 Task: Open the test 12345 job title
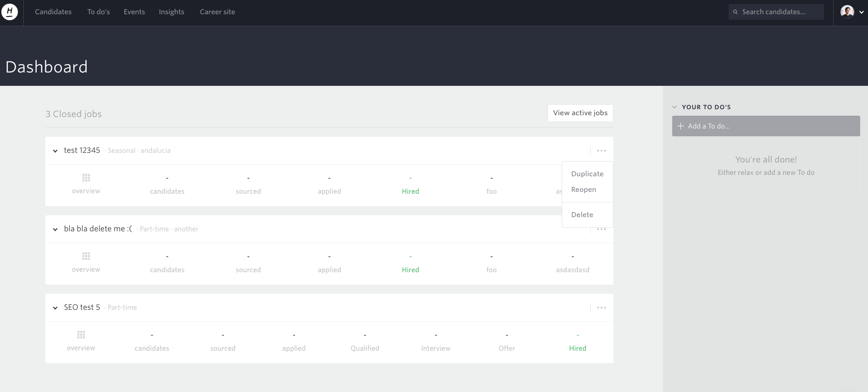pos(82,151)
